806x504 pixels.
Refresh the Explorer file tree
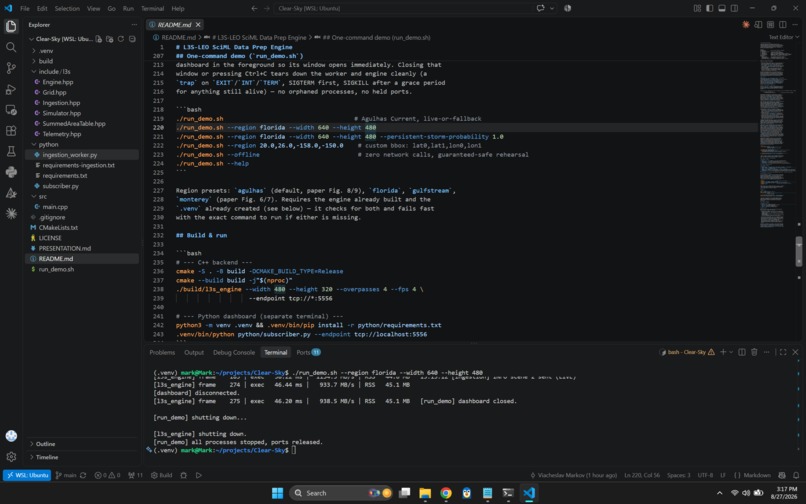point(121,39)
